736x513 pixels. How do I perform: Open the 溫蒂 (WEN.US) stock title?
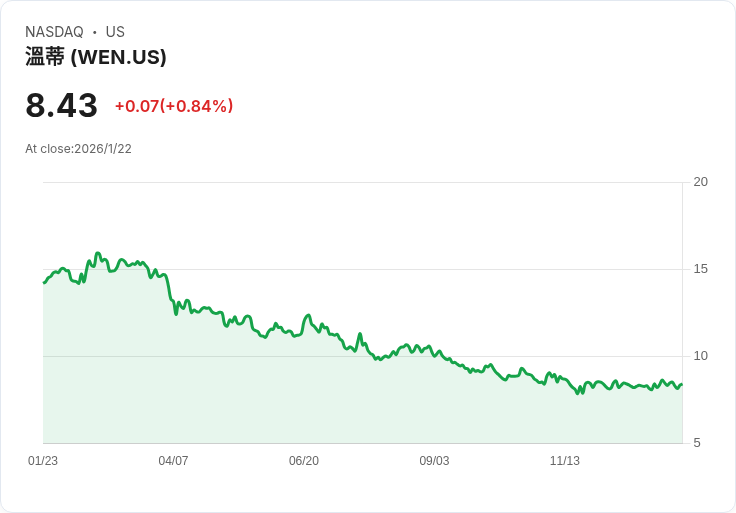[x=96, y=57]
